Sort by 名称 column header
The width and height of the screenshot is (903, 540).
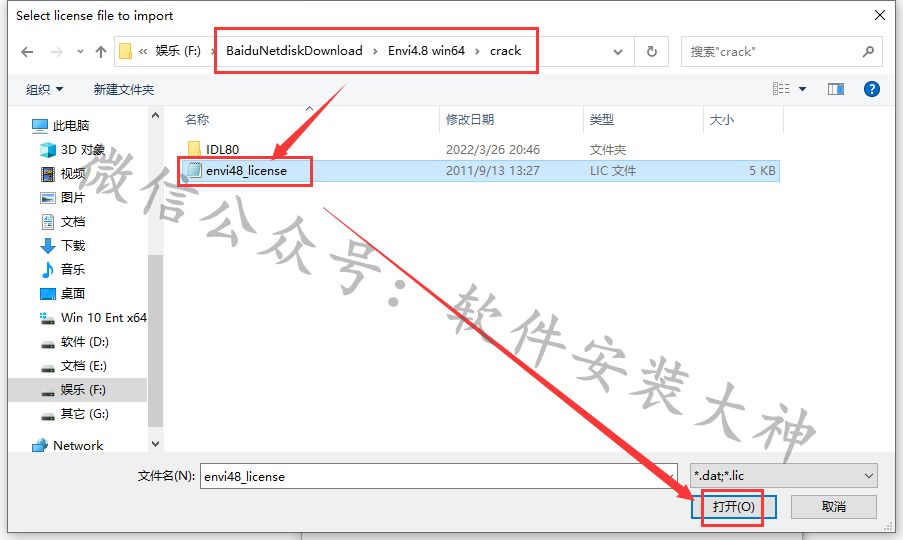click(197, 120)
